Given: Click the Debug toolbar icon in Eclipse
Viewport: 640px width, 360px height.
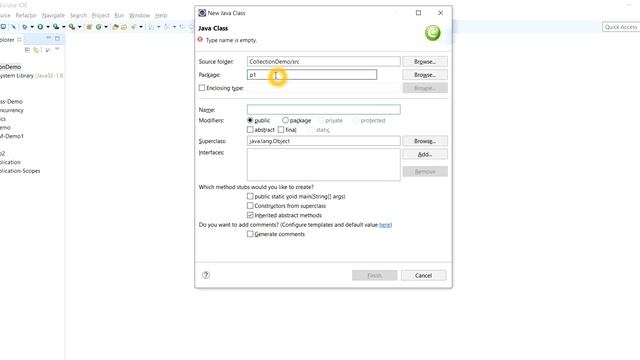Looking at the screenshot, I should tap(24, 27).
